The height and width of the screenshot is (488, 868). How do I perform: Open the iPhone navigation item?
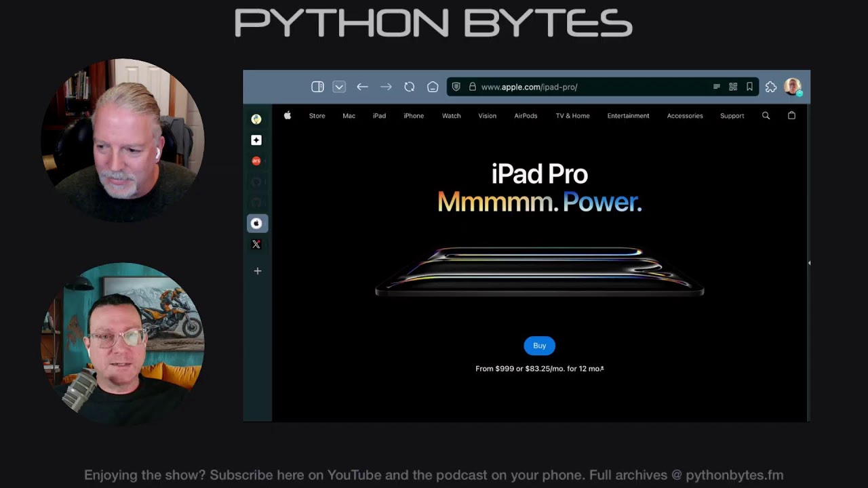point(414,116)
